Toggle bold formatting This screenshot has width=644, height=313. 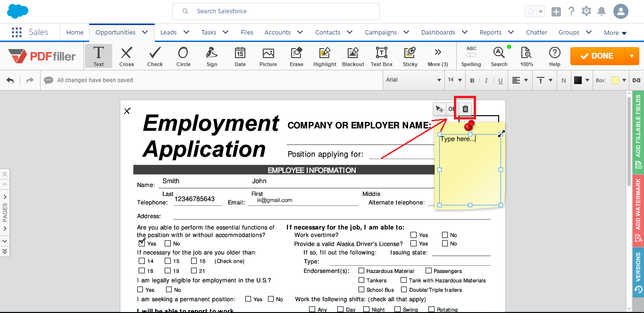[x=472, y=80]
